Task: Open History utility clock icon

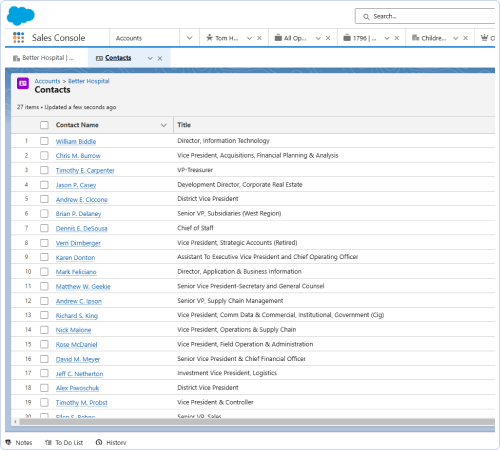Action: pos(99,442)
